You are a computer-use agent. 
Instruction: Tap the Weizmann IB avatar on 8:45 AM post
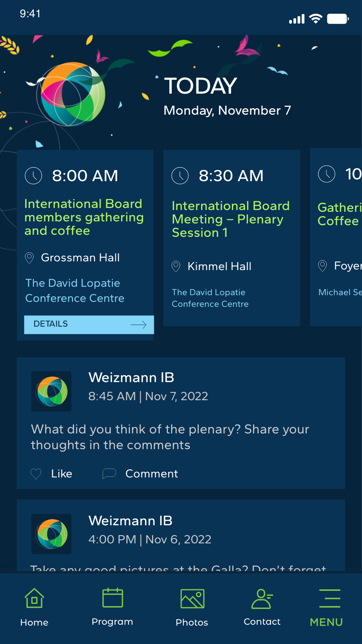pos(51,391)
